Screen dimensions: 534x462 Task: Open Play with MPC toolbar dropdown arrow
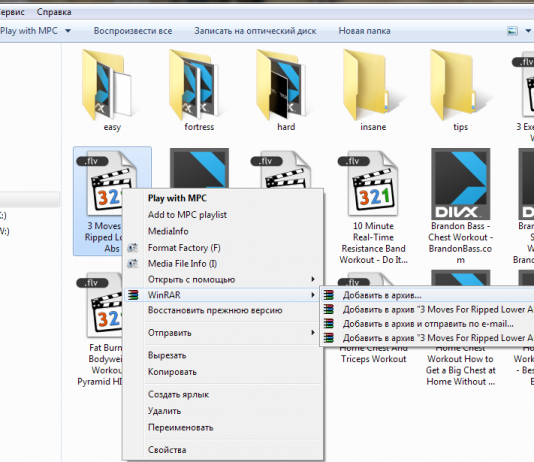coord(68,31)
